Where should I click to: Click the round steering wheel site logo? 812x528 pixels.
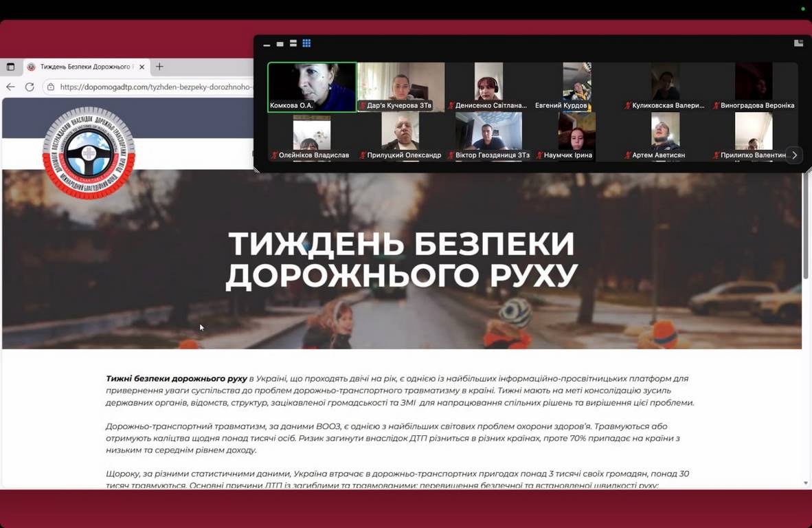point(89,153)
